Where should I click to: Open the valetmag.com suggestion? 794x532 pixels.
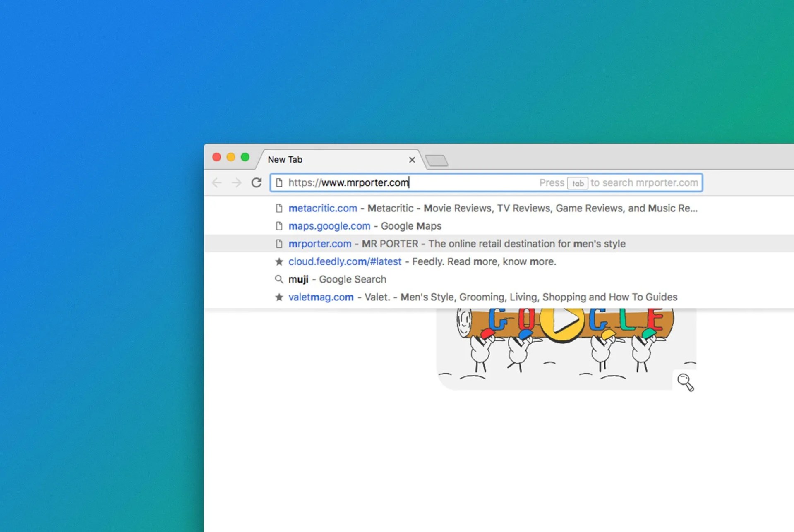tap(499, 297)
